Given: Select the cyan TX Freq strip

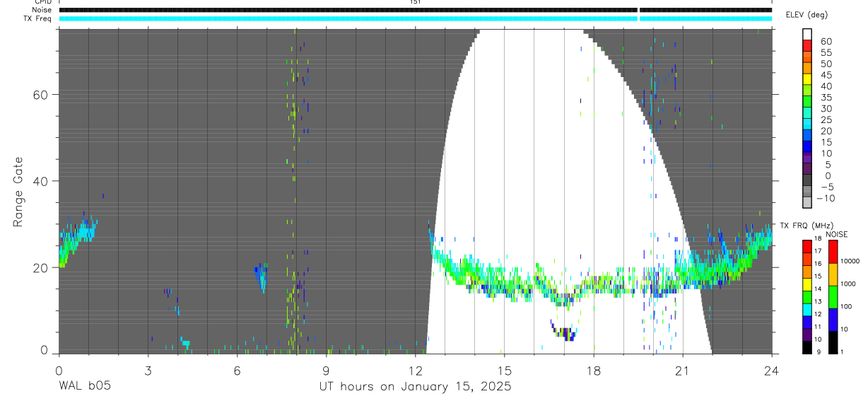Looking at the screenshot, I should pyautogui.click(x=416, y=18).
